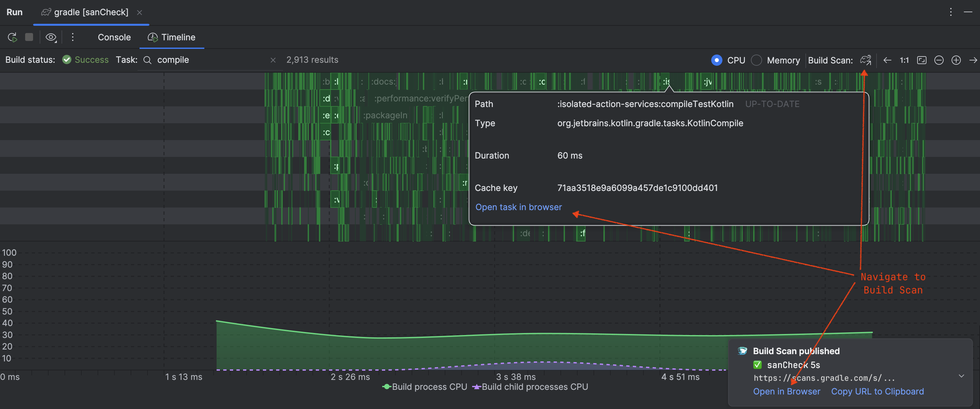Image resolution: width=980 pixels, height=409 pixels.
Task: Click the KotlinCompile type value
Action: click(x=650, y=123)
